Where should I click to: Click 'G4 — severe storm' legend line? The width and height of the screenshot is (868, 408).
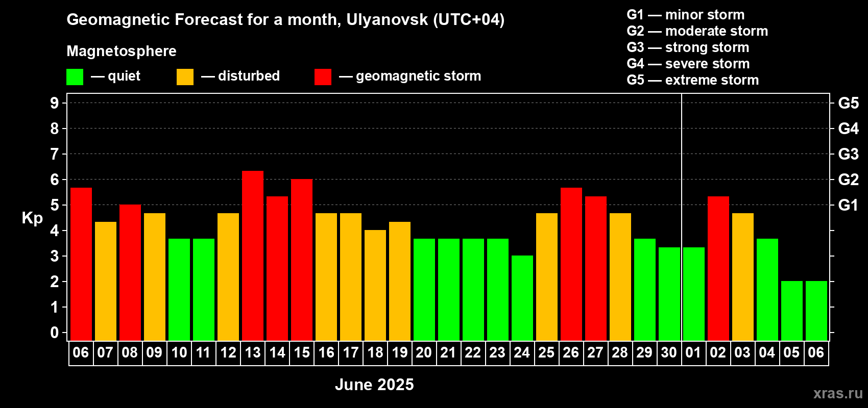[x=688, y=64]
